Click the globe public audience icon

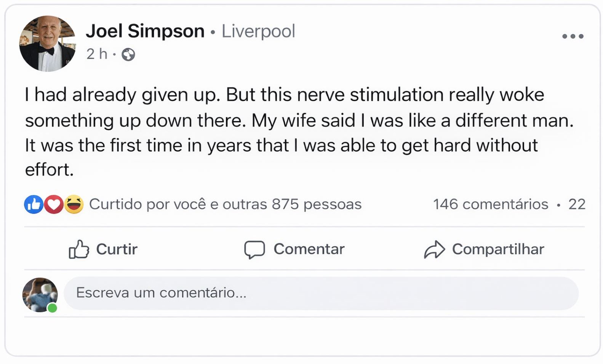[x=128, y=55]
